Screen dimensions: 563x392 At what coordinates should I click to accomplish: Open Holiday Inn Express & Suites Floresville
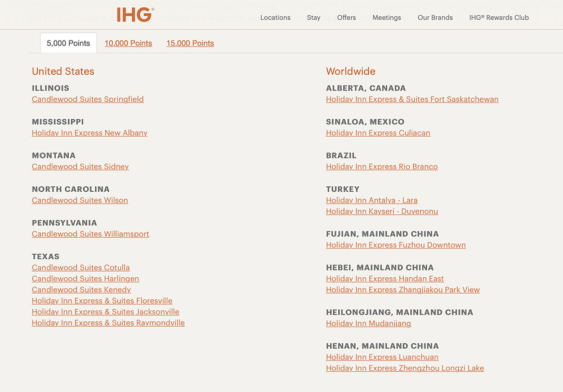[102, 301]
